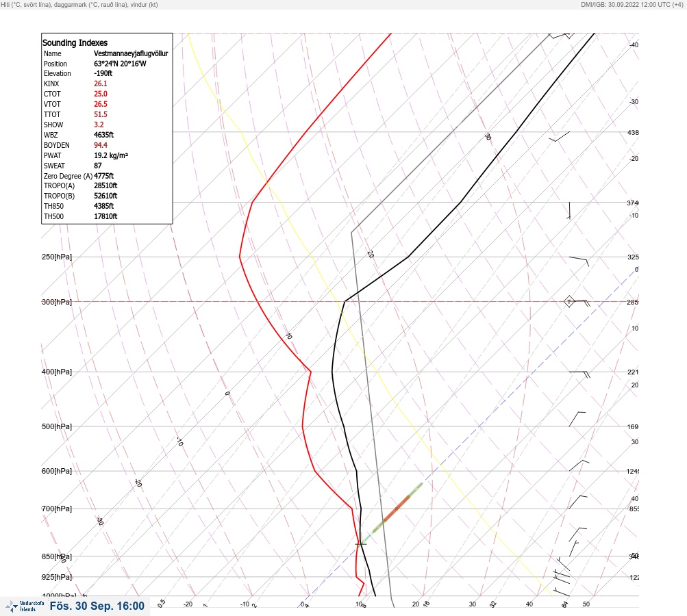
Task: Click the 600[hPa] pressure label
Action: coord(57,472)
